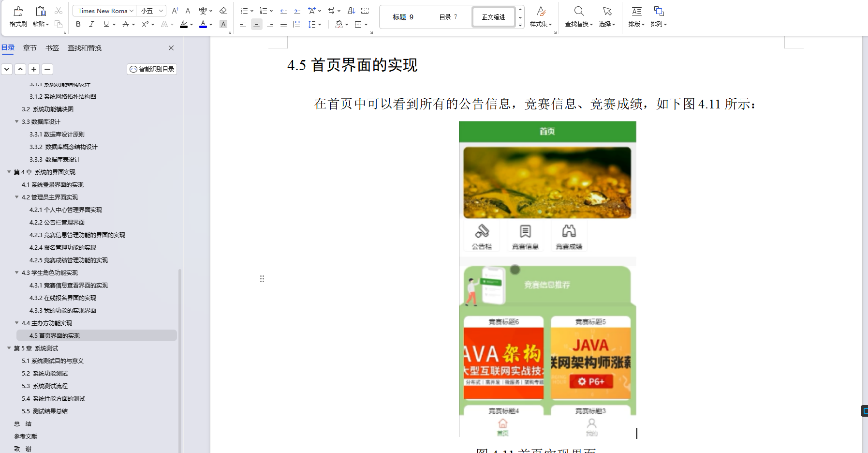Toggle center paragraph alignment

pos(256,24)
